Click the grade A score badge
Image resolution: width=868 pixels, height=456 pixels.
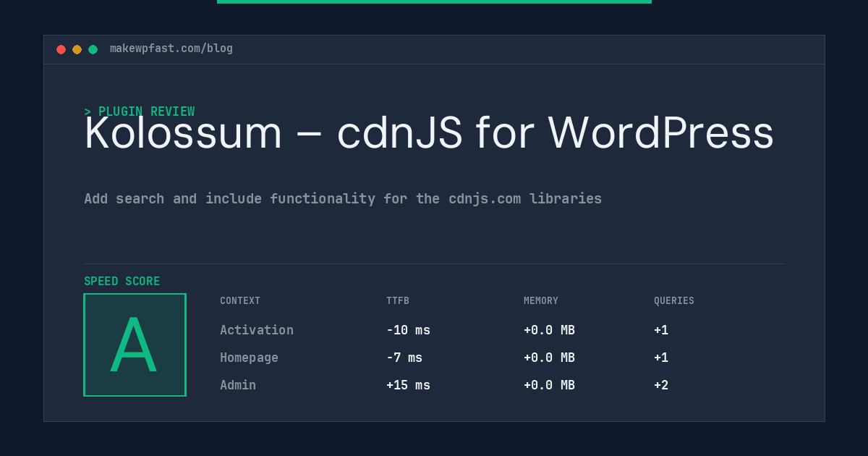[135, 345]
